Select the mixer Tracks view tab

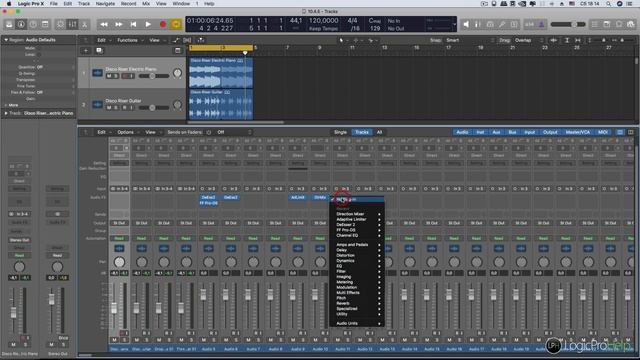tap(362, 132)
